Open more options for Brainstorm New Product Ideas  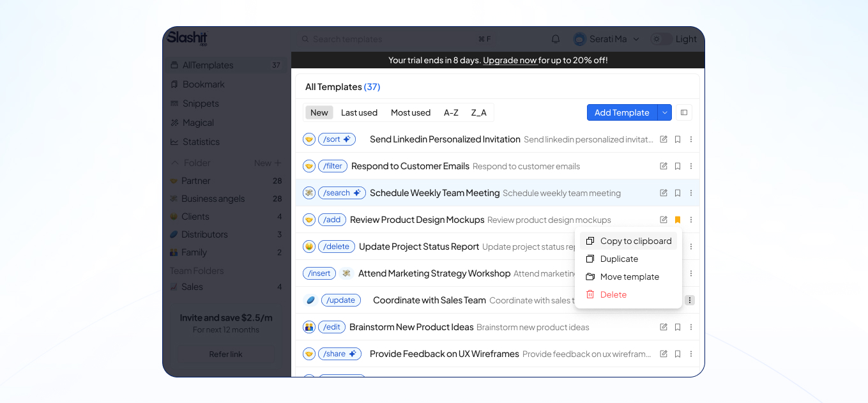[691, 327]
